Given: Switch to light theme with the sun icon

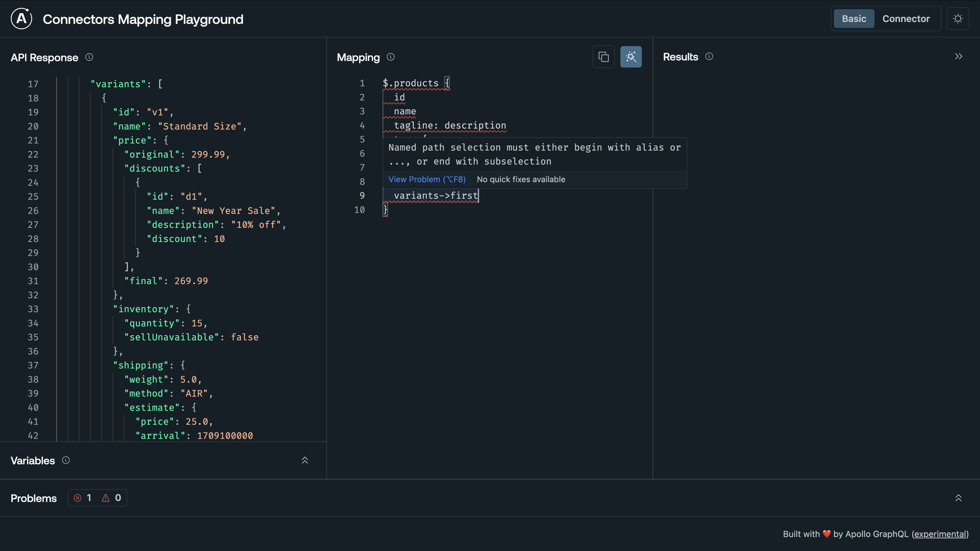Looking at the screenshot, I should [x=958, y=18].
